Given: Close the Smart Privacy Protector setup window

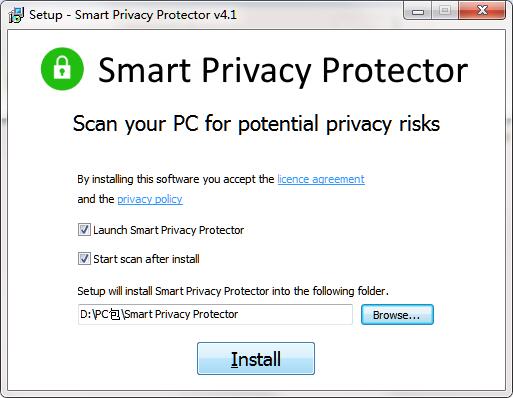Looking at the screenshot, I should (x=482, y=11).
